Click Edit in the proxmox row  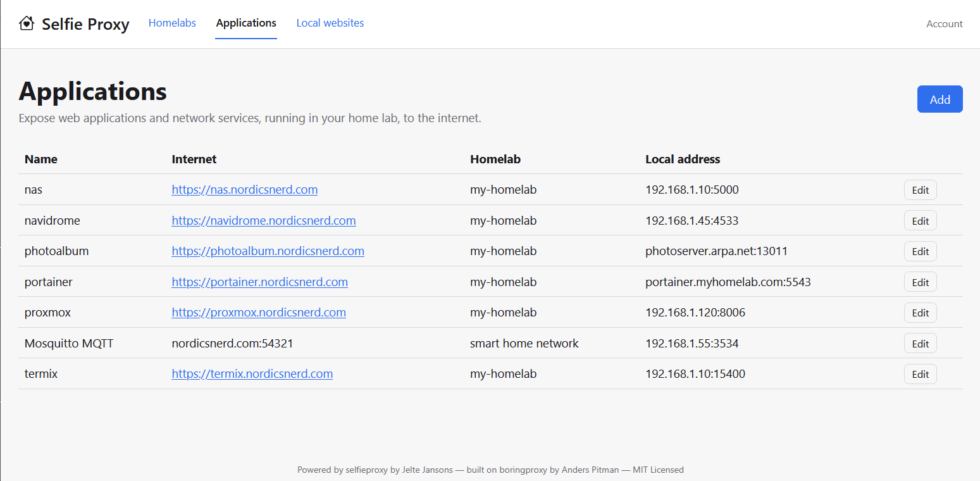click(921, 313)
